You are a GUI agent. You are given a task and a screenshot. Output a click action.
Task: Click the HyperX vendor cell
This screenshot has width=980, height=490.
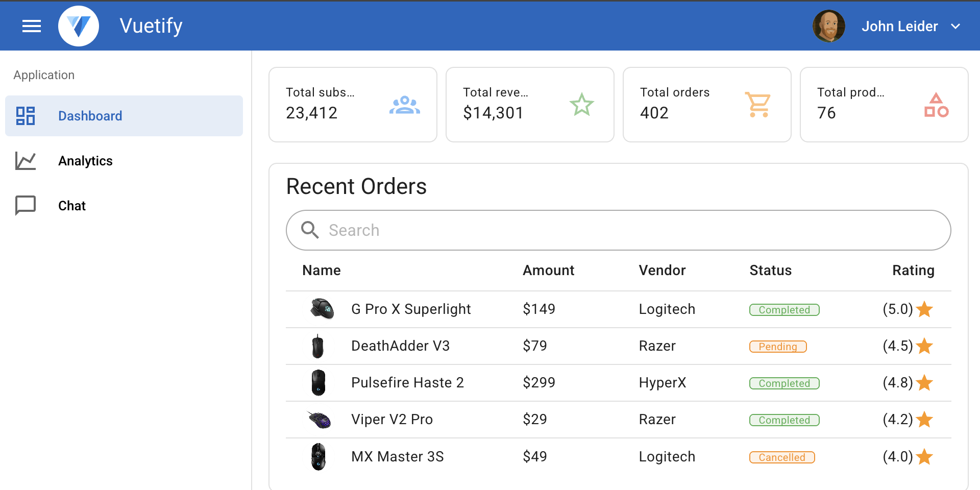(663, 383)
